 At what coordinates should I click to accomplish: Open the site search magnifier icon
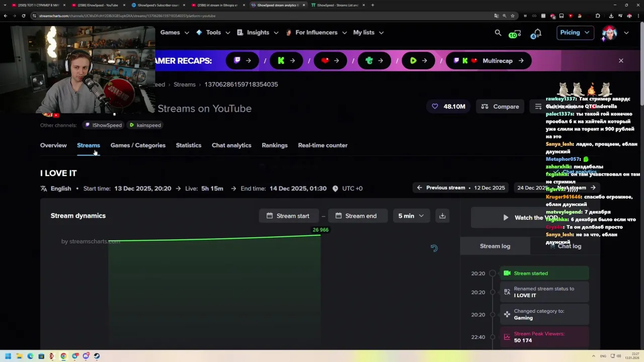[498, 33]
